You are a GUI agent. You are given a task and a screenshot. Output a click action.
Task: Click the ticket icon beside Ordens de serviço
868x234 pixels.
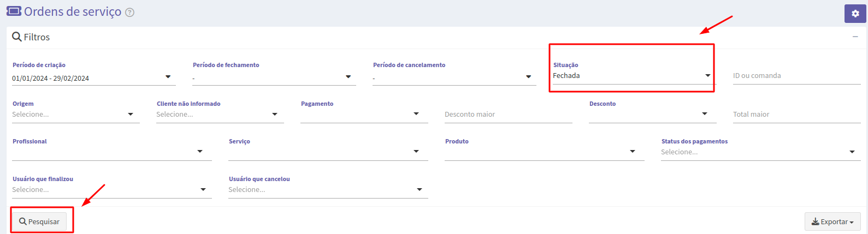[x=14, y=11]
